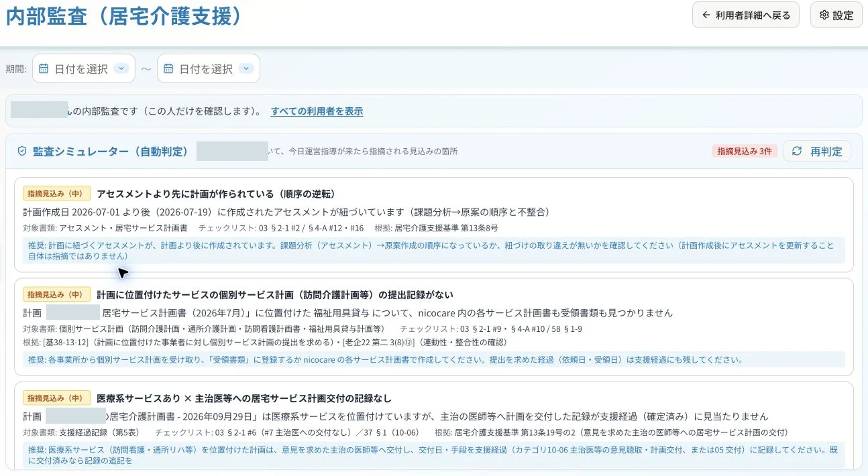Click calendar icon in end date field
868x476 pixels.
point(169,68)
